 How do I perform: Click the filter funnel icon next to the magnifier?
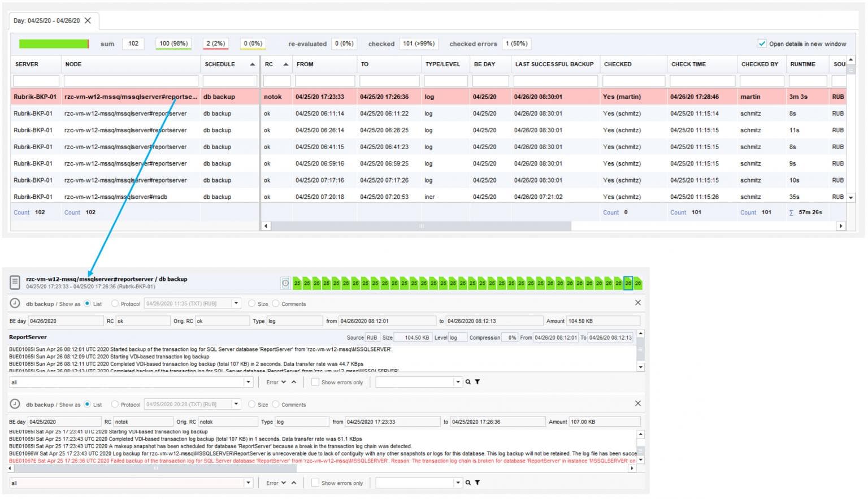pos(478,483)
